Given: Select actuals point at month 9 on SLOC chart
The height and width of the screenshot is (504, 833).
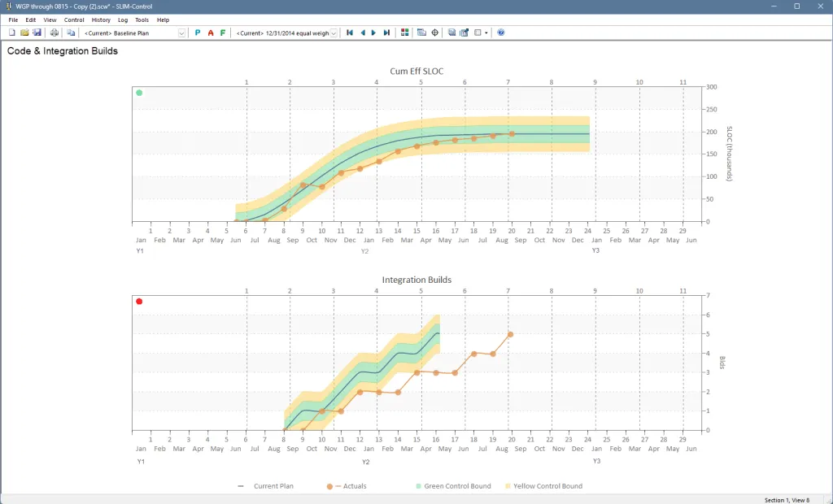Looking at the screenshot, I should coord(303,185).
